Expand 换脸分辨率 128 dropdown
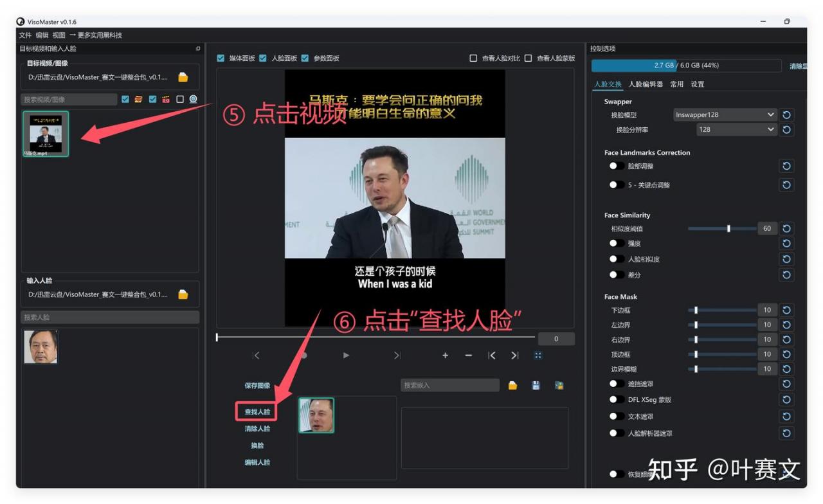Image resolution: width=823 pixels, height=504 pixels. point(737,129)
